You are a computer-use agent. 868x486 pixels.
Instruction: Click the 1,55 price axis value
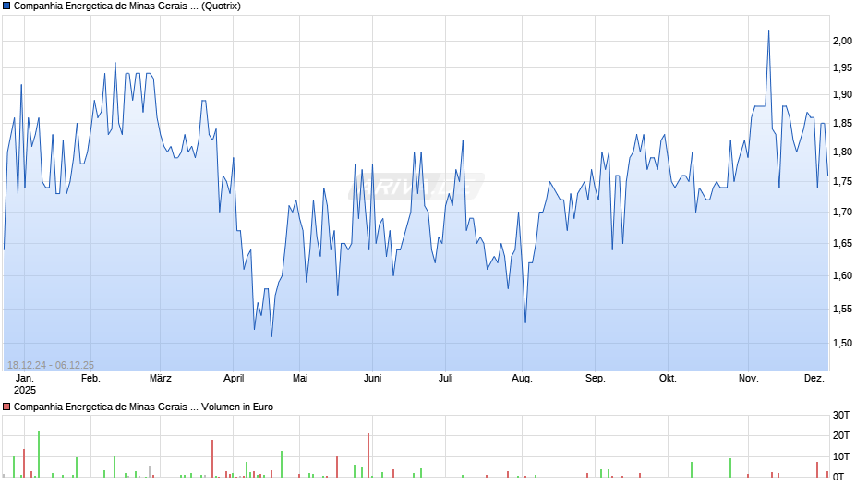[x=842, y=310]
